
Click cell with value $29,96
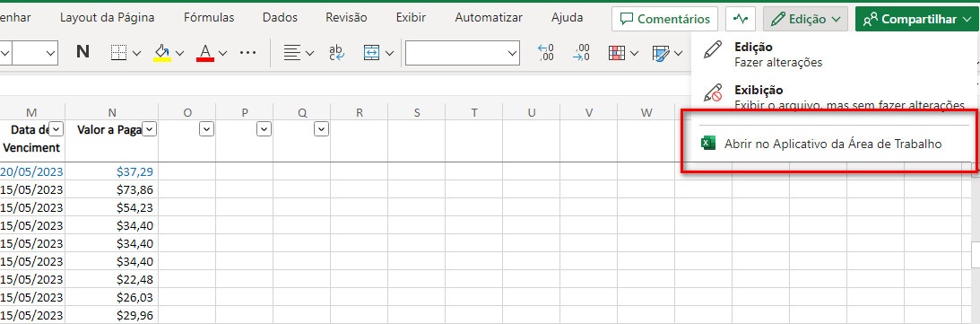pyautogui.click(x=112, y=315)
